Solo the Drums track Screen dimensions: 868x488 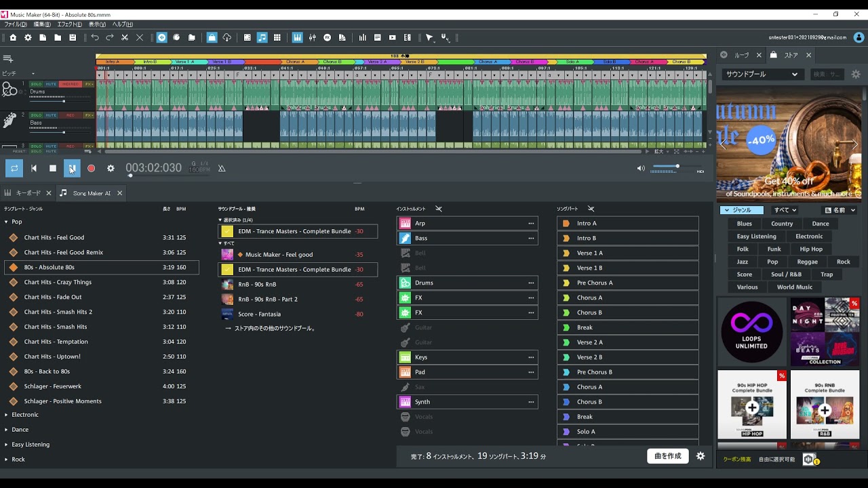point(36,84)
